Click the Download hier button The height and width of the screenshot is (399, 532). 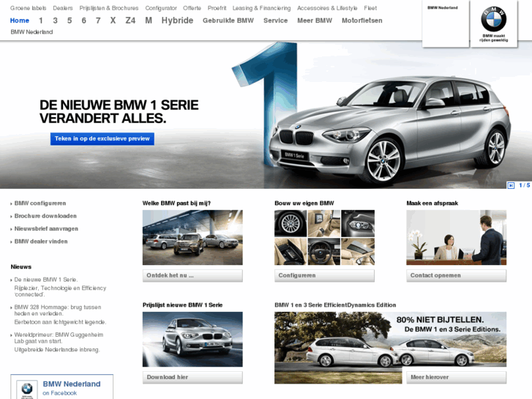(x=192, y=377)
